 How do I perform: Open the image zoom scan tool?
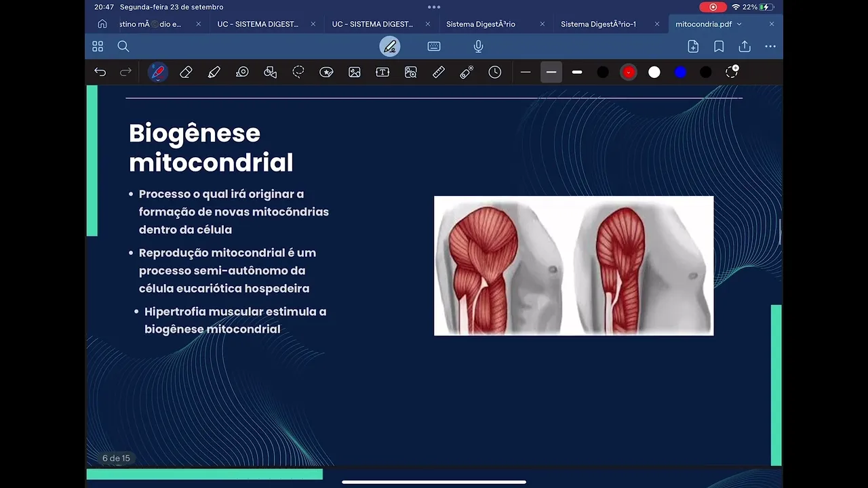tap(410, 72)
